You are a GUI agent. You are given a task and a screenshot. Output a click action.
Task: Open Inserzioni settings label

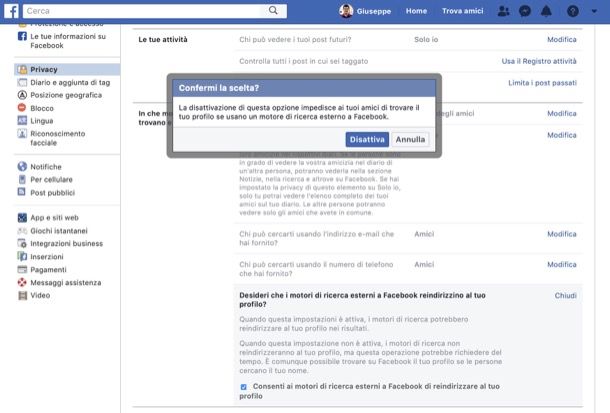47,257
